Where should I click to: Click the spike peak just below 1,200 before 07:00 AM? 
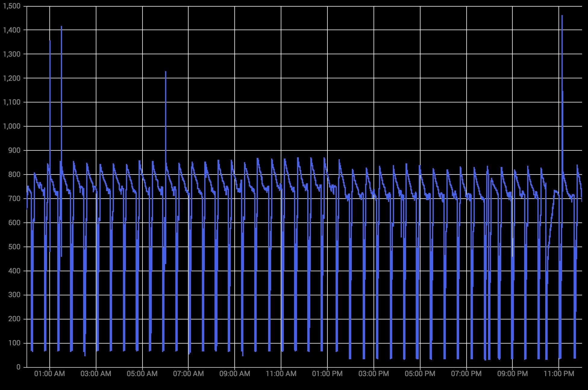tap(165, 72)
